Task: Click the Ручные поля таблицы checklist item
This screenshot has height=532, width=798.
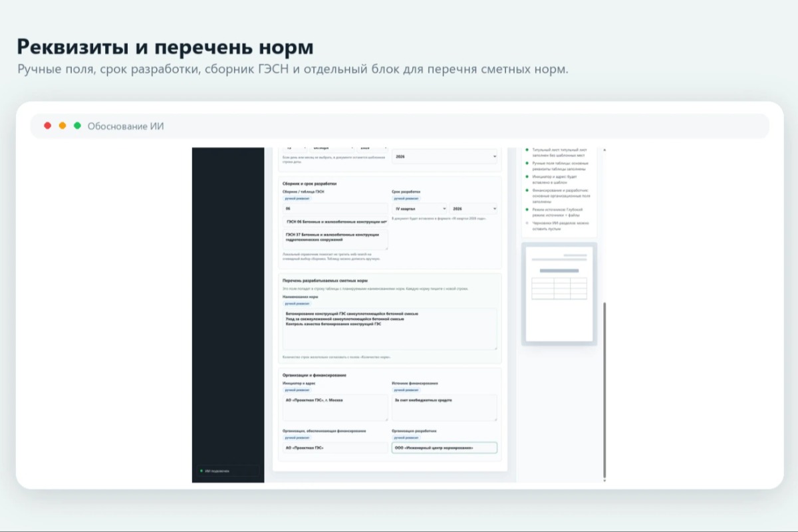Action: [557, 165]
